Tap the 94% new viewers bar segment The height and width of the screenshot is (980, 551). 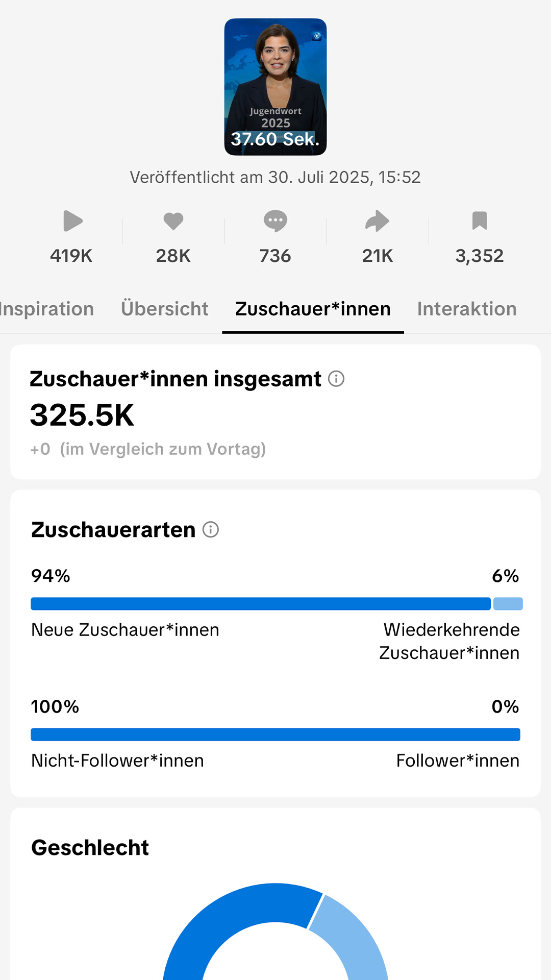[x=261, y=604]
